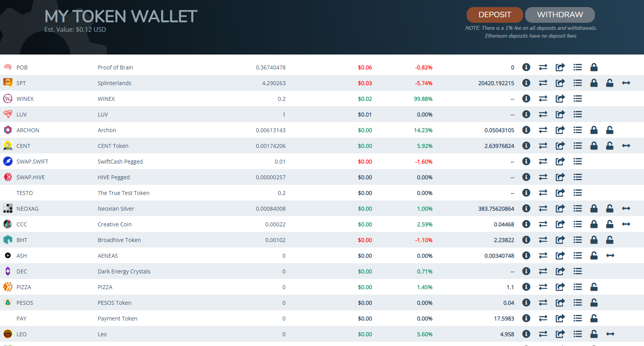Image resolution: width=644 pixels, height=346 pixels.
Task: Click the MY TOKEN WALLET heading
Action: point(121,16)
